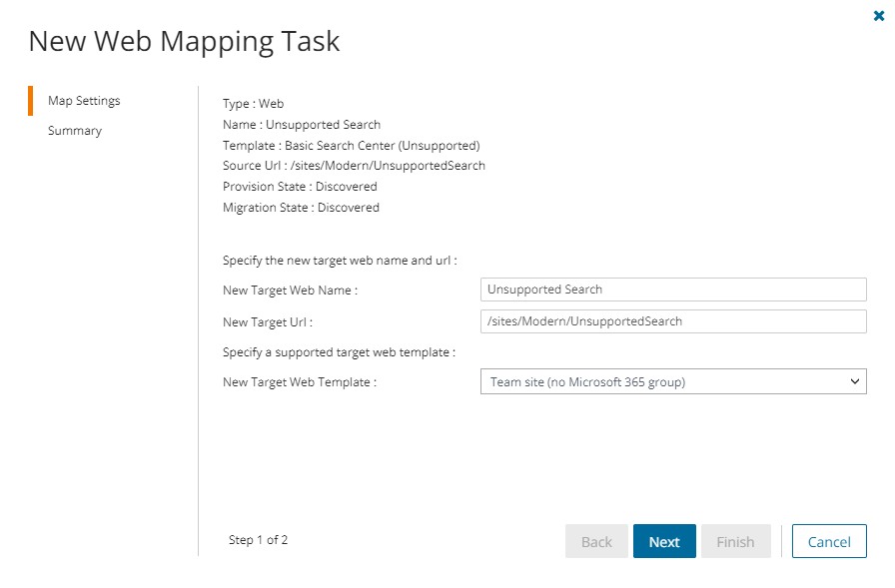Click the Migration State Discovered line
Viewport: 895px width, 588px height.
click(x=301, y=208)
